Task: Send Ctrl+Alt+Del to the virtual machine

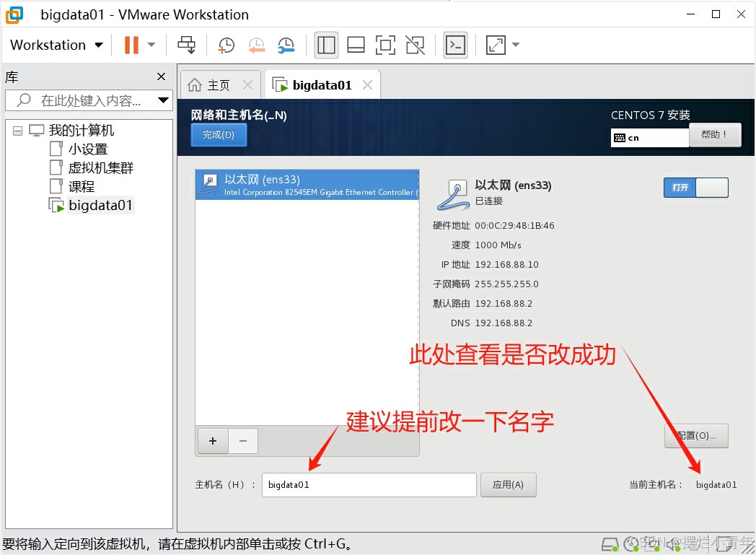Action: coord(187,45)
